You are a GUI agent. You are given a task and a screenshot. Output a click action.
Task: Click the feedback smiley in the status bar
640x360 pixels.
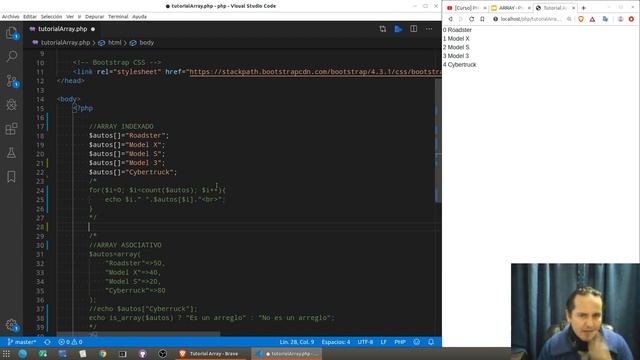(416, 342)
